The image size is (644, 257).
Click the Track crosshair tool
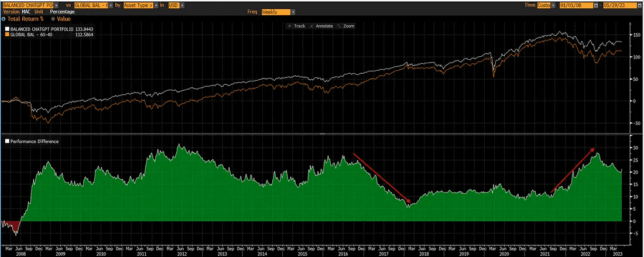coord(296,26)
